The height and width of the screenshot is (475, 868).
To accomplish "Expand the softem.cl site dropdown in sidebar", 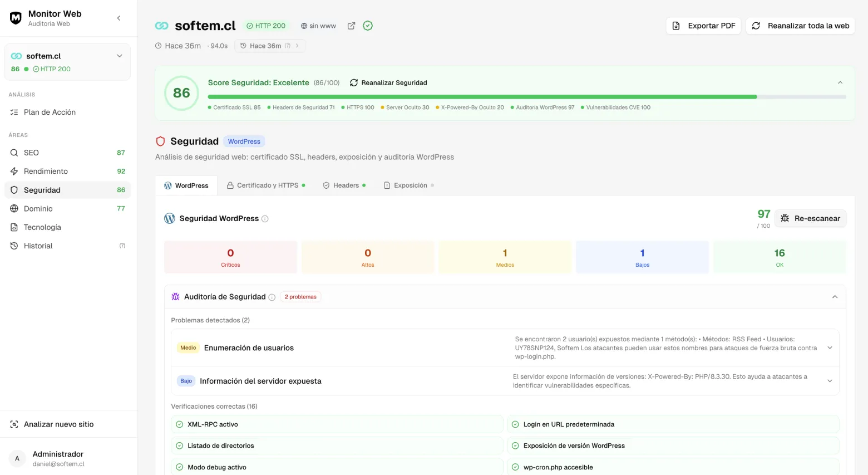I will 119,56.
